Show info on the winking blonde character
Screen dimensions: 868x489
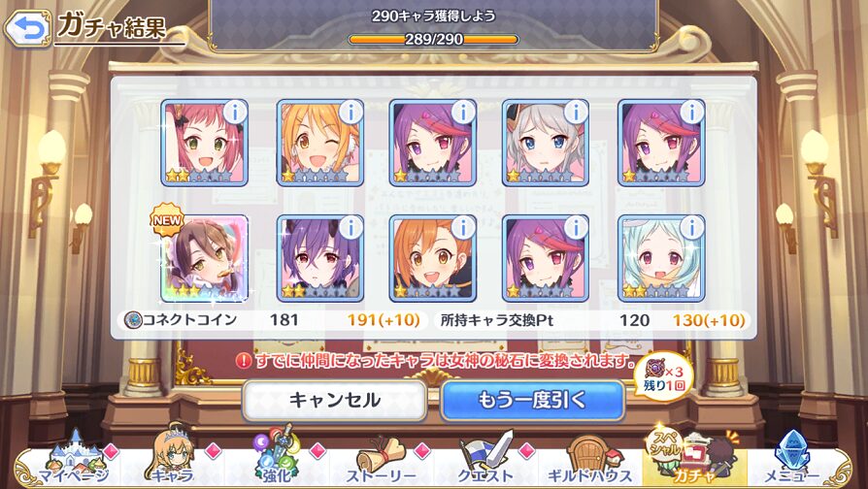350,113
